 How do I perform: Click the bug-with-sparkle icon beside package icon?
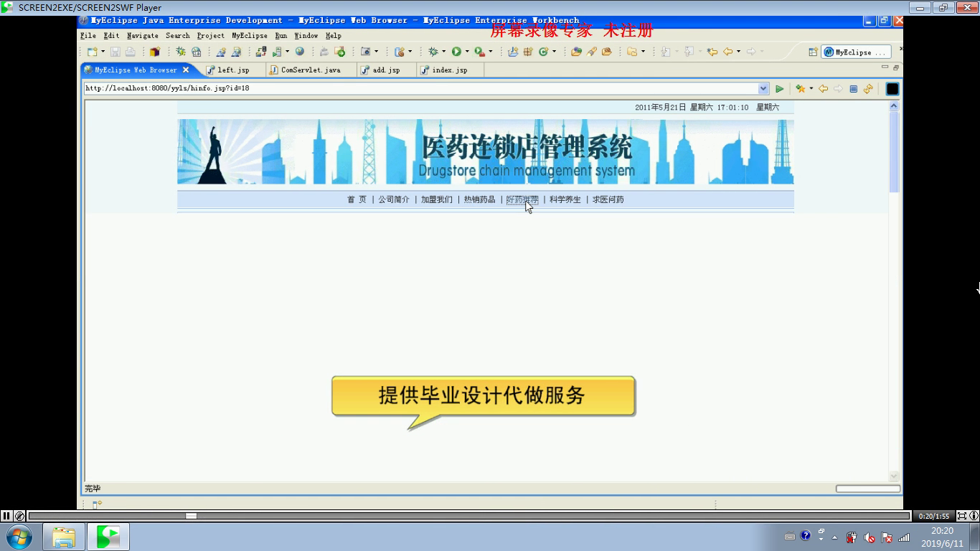(x=181, y=52)
